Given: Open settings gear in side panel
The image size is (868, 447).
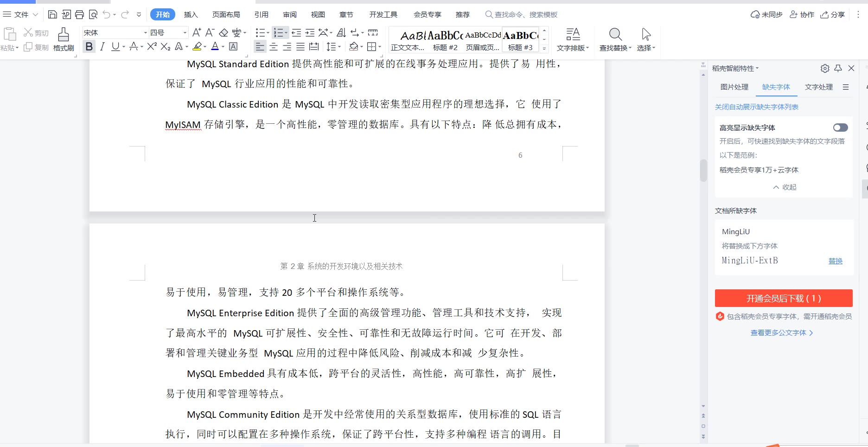Looking at the screenshot, I should 824,69.
